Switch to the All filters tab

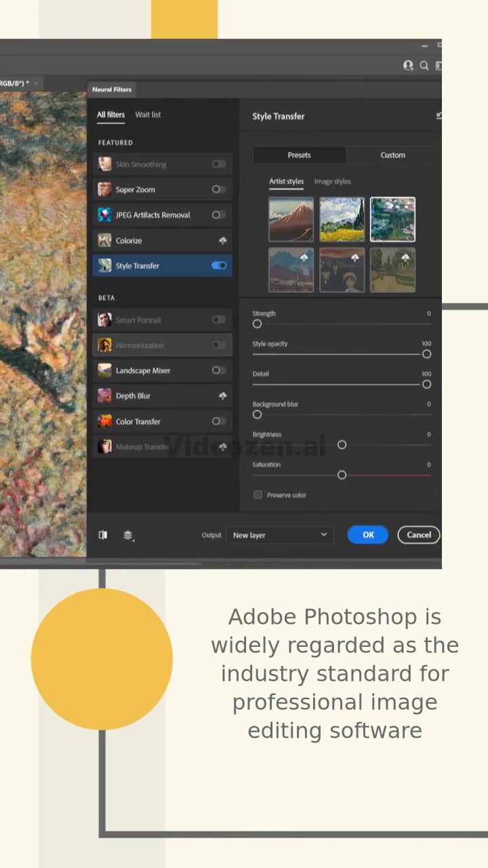110,115
